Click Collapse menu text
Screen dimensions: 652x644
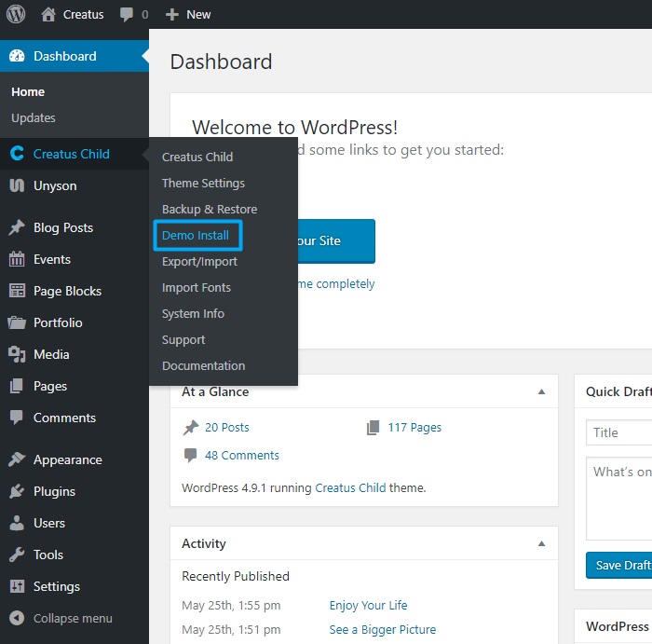pos(73,618)
